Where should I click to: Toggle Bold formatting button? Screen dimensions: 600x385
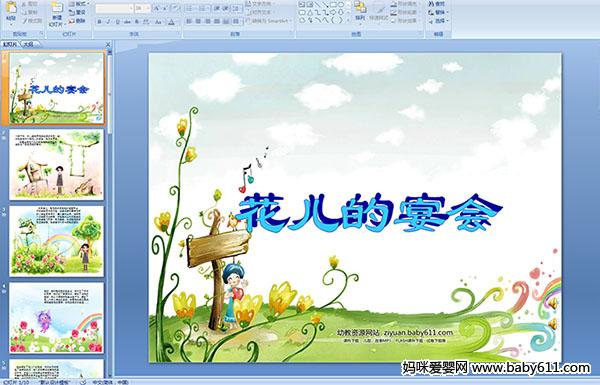tap(100, 22)
